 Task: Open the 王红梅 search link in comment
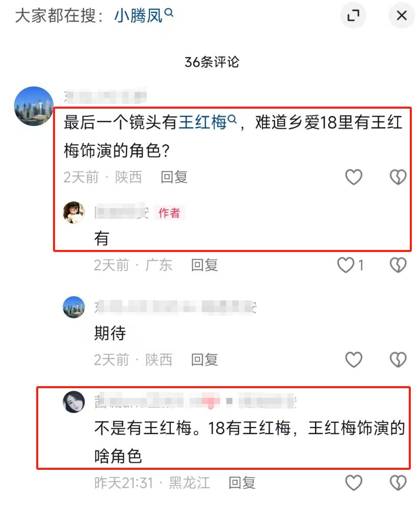tap(207, 122)
